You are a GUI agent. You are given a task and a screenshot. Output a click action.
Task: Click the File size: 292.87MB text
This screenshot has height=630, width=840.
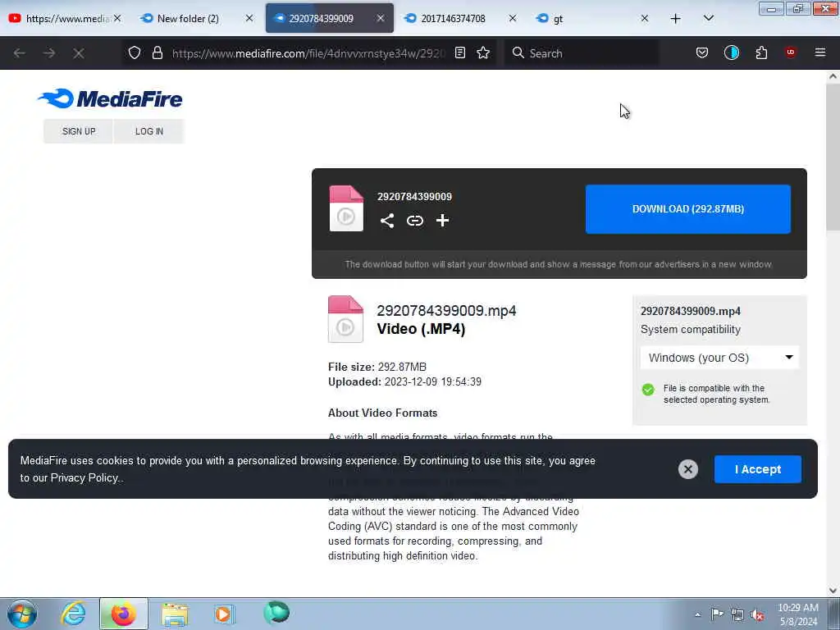(x=377, y=367)
